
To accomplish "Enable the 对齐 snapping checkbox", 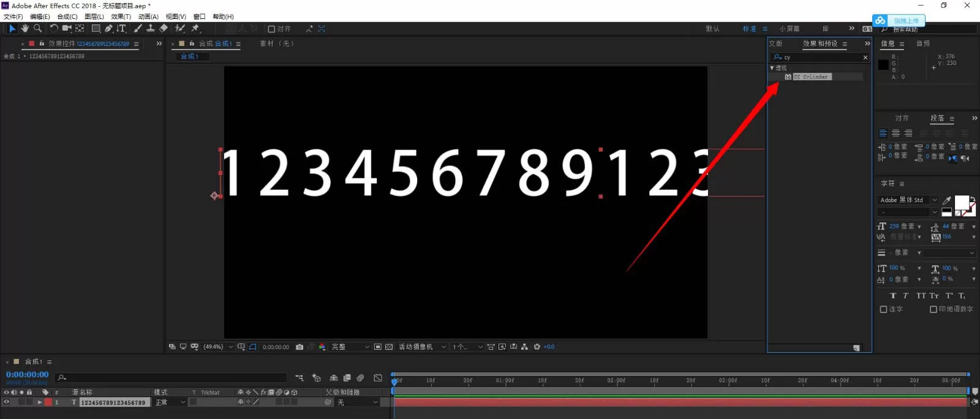I will point(271,29).
